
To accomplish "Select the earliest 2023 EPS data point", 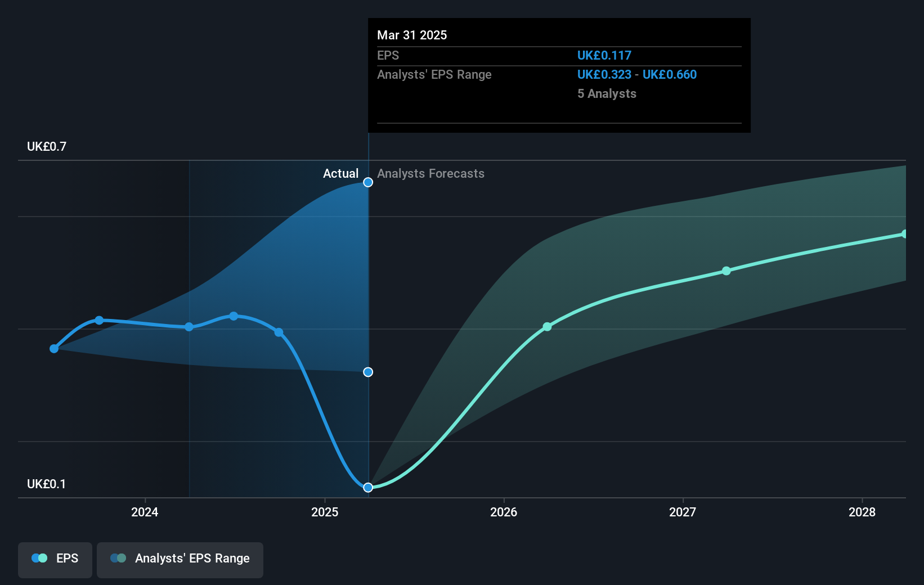I will click(x=54, y=349).
